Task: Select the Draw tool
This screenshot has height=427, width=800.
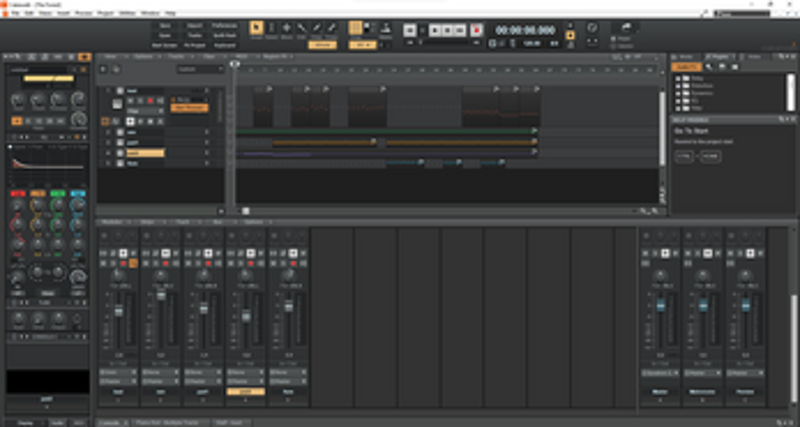Action: click(317, 28)
